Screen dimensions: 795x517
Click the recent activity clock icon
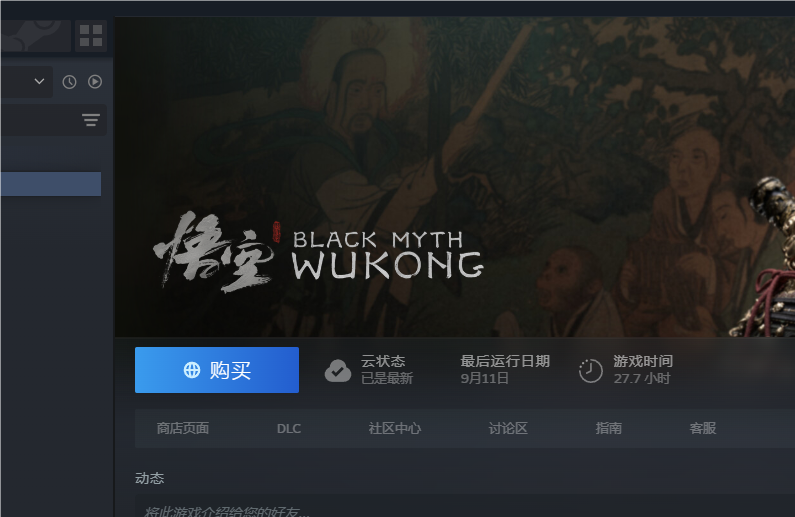69,82
